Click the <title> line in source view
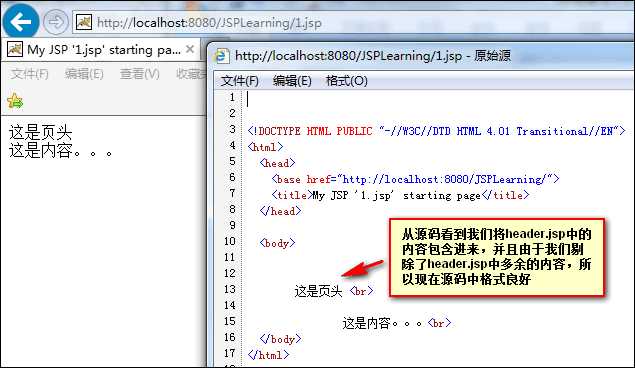The width and height of the screenshot is (635, 368). pyautogui.click(x=401, y=195)
